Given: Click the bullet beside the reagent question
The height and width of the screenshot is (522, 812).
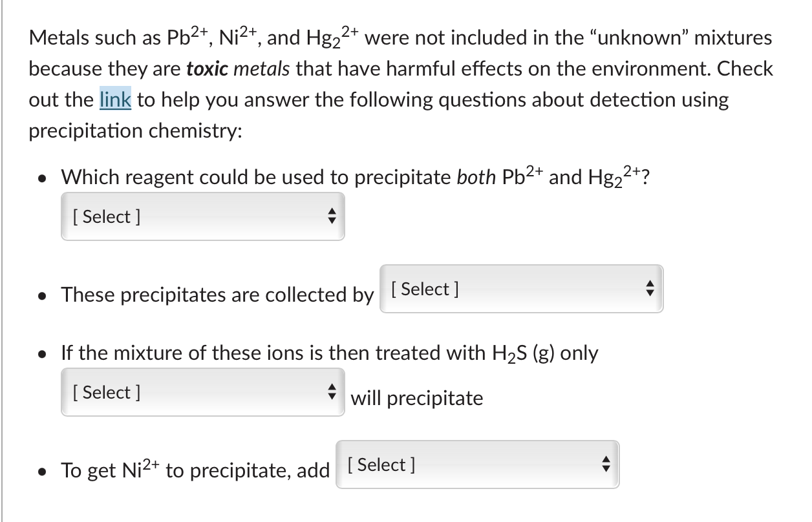Looking at the screenshot, I should coord(43,177).
